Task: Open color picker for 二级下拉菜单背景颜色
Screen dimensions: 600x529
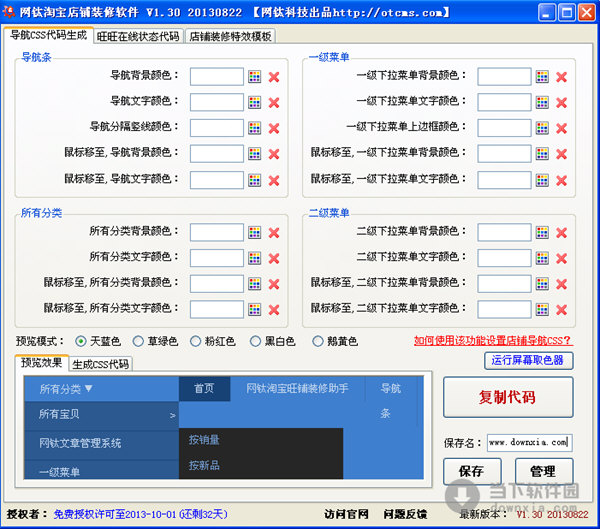Action: (x=542, y=232)
